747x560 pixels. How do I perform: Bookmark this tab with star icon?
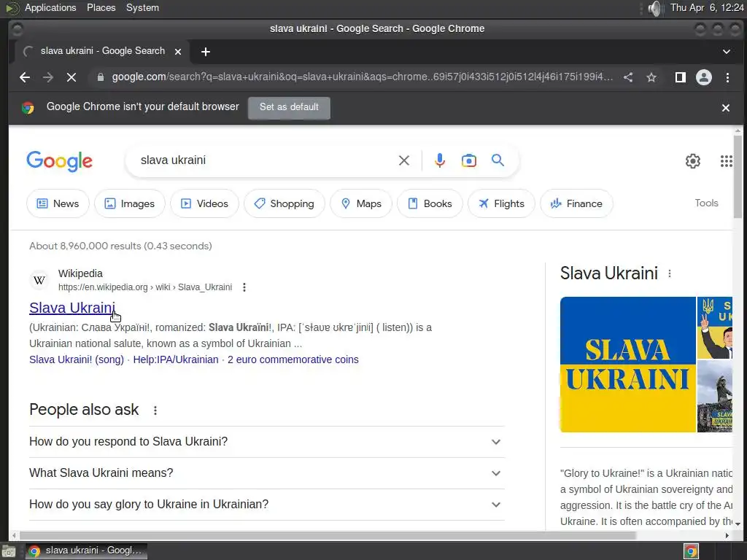point(651,77)
